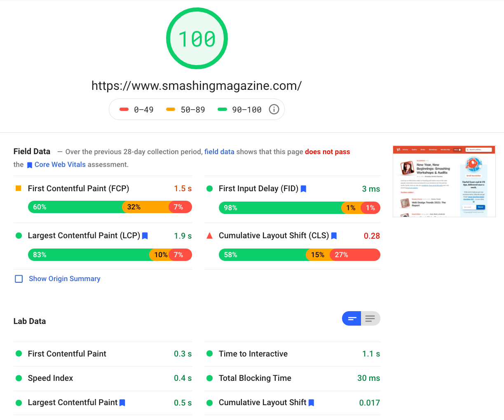Click the bookmark icon next to Largest Contentful Paint field metric
This screenshot has height=420, width=504.
145,236
